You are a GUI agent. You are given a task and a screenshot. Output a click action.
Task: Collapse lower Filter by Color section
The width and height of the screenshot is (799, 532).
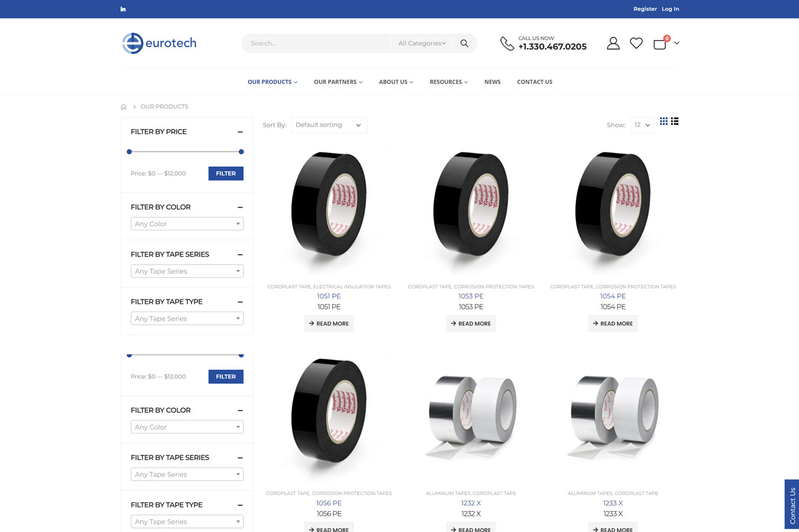pyautogui.click(x=240, y=410)
